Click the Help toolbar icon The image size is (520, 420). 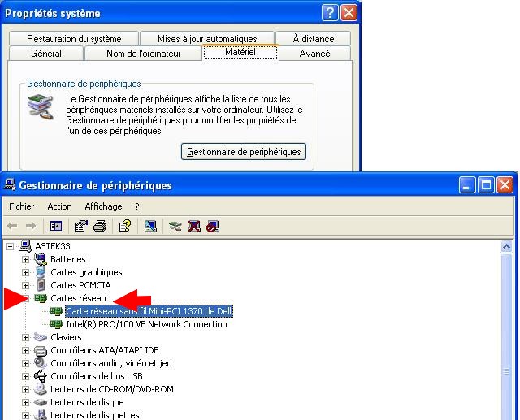[125, 226]
